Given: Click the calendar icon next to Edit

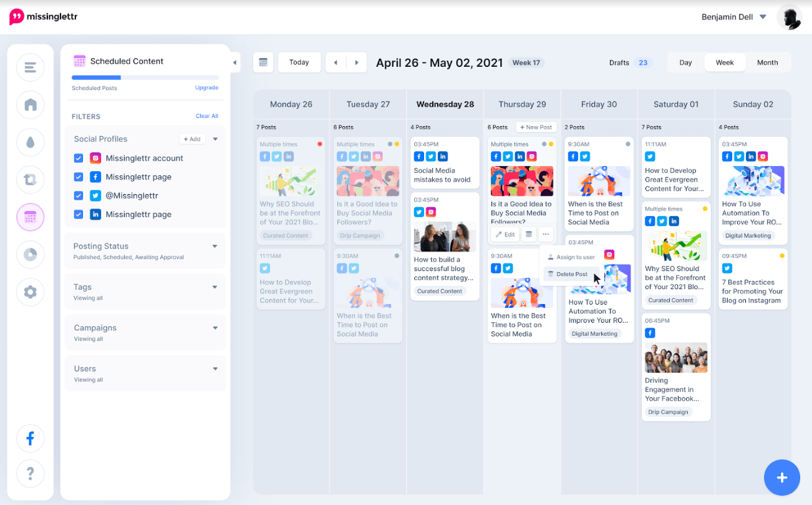Looking at the screenshot, I should click(x=529, y=234).
